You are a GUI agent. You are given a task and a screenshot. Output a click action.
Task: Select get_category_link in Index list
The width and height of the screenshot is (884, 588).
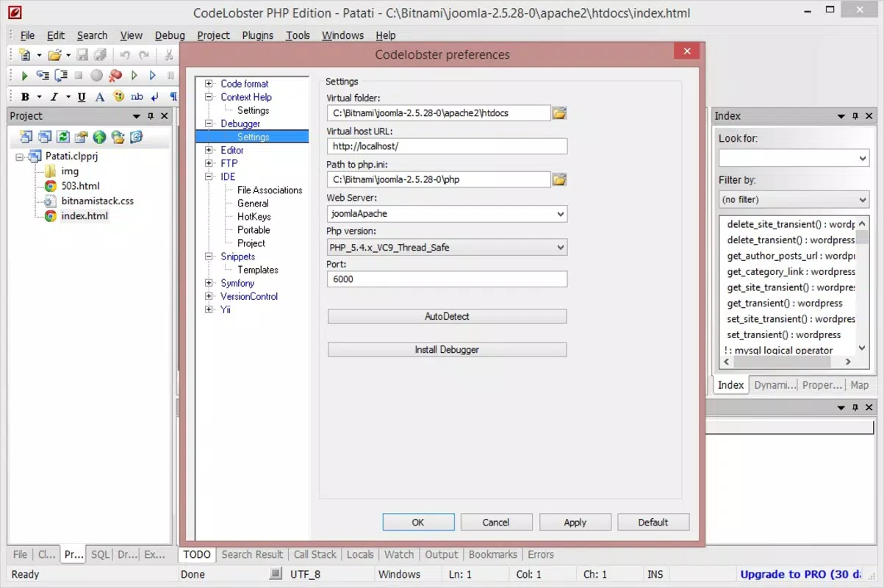(791, 272)
